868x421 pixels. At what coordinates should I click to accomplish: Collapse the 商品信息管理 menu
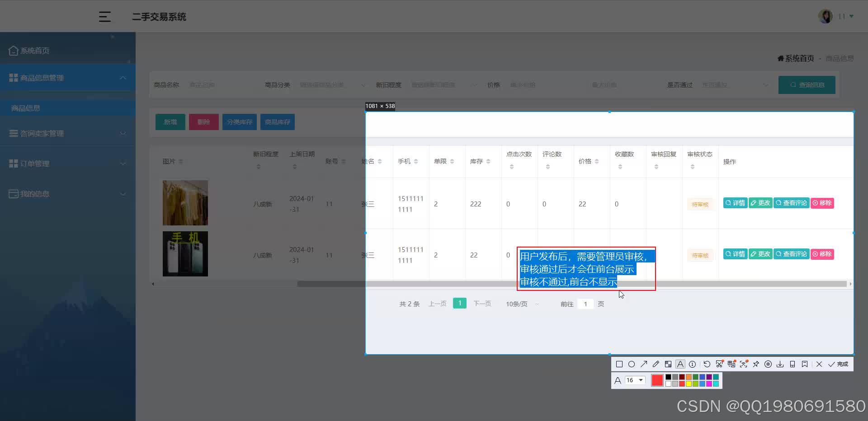click(68, 78)
